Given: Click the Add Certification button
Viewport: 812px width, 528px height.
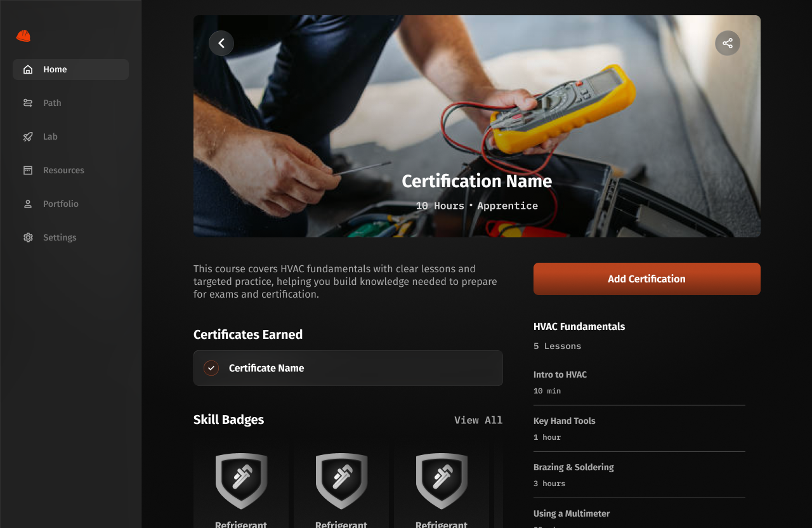Looking at the screenshot, I should coord(646,279).
